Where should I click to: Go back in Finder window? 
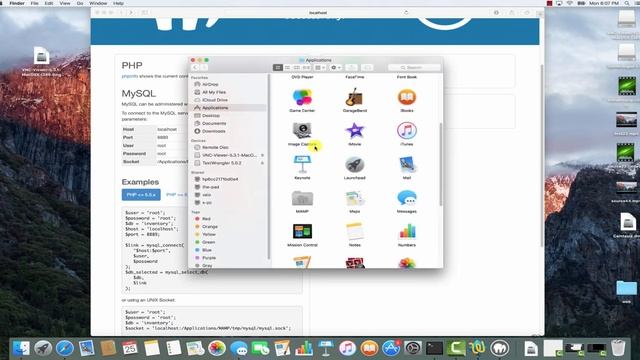click(195, 67)
